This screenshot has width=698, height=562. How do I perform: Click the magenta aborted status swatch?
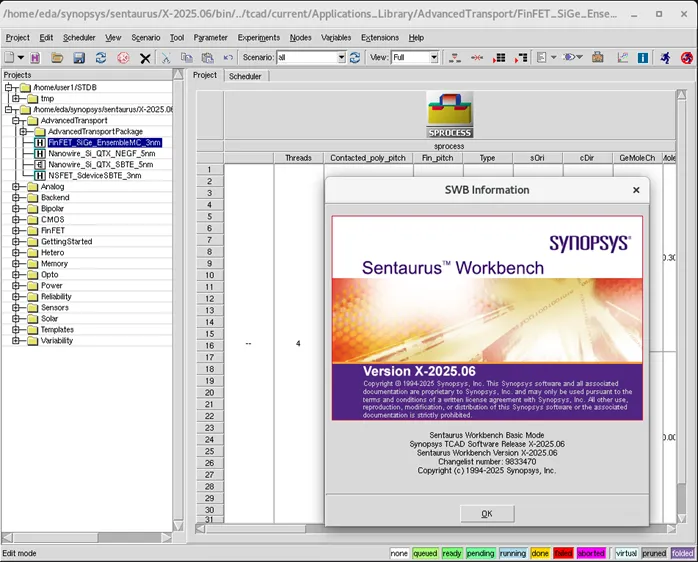click(591, 553)
